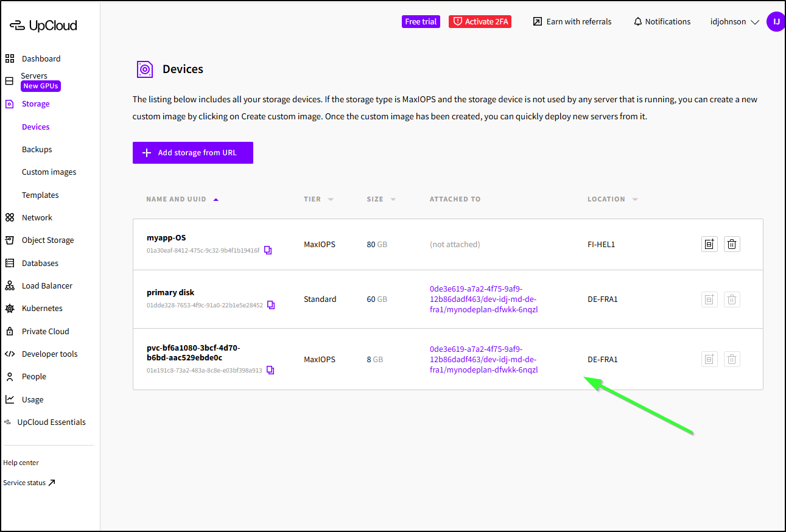Copy the primary disk UUID
Viewport: 786px width, 532px height.
click(x=271, y=305)
